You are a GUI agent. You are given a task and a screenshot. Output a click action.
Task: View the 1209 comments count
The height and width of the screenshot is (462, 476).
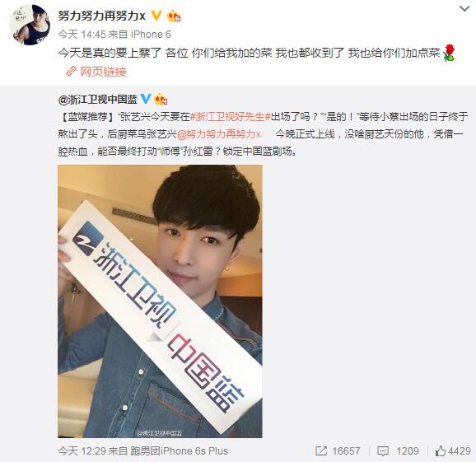click(408, 450)
